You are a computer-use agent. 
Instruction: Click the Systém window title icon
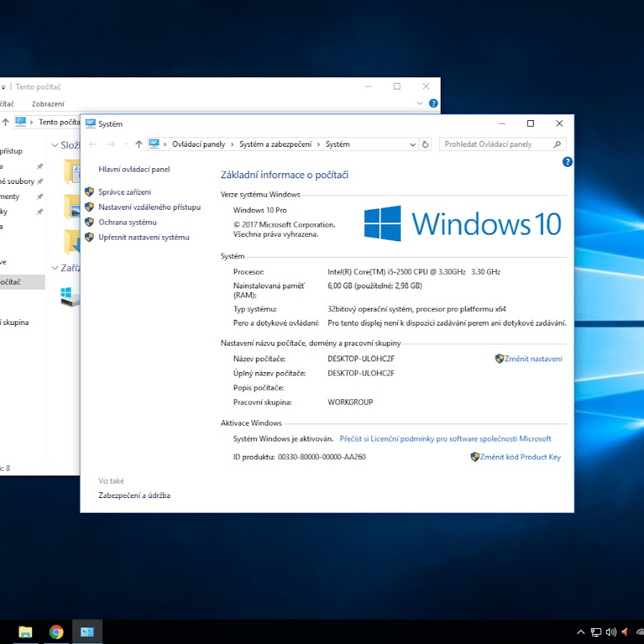click(x=90, y=124)
